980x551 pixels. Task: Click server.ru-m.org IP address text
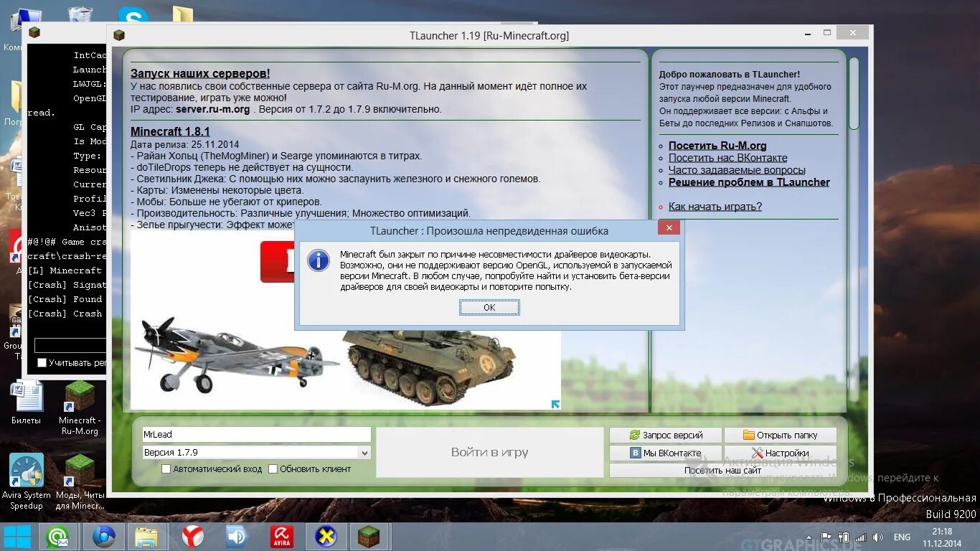pos(212,110)
